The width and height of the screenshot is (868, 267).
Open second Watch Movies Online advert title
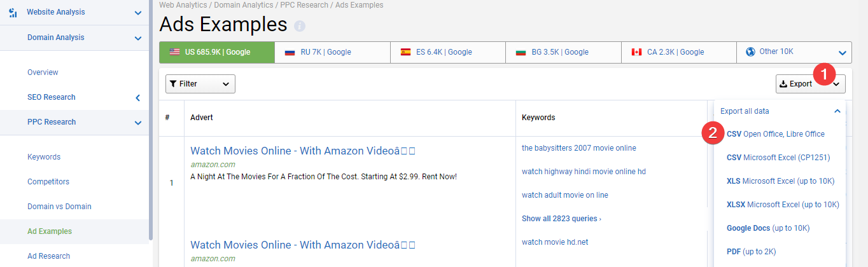[x=303, y=245]
